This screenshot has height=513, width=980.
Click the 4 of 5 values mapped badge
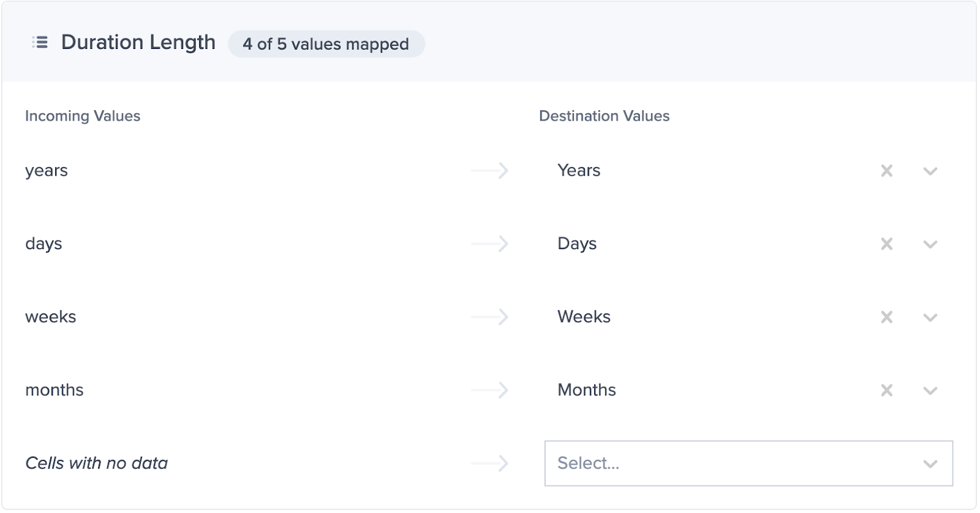tap(326, 44)
